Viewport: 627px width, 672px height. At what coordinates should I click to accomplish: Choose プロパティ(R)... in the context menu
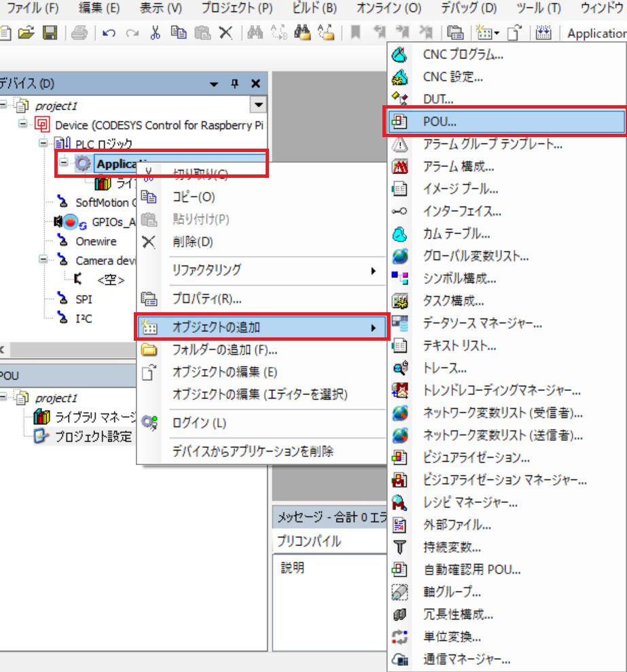click(x=207, y=299)
